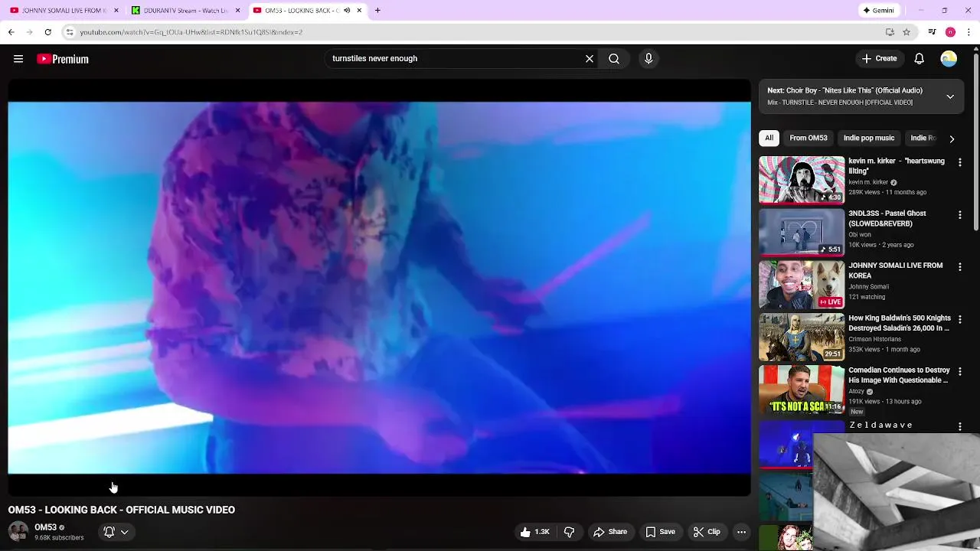
Task: Select the Indie pop music chip
Action: (869, 138)
